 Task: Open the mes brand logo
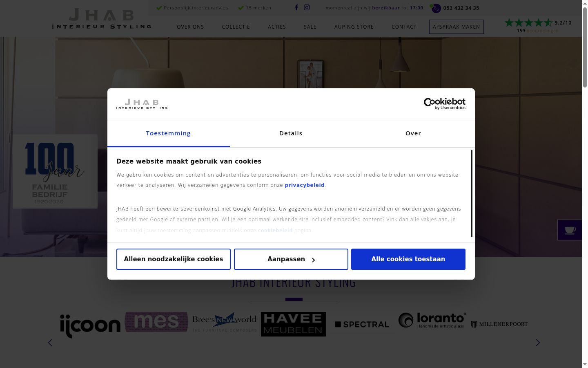(156, 322)
